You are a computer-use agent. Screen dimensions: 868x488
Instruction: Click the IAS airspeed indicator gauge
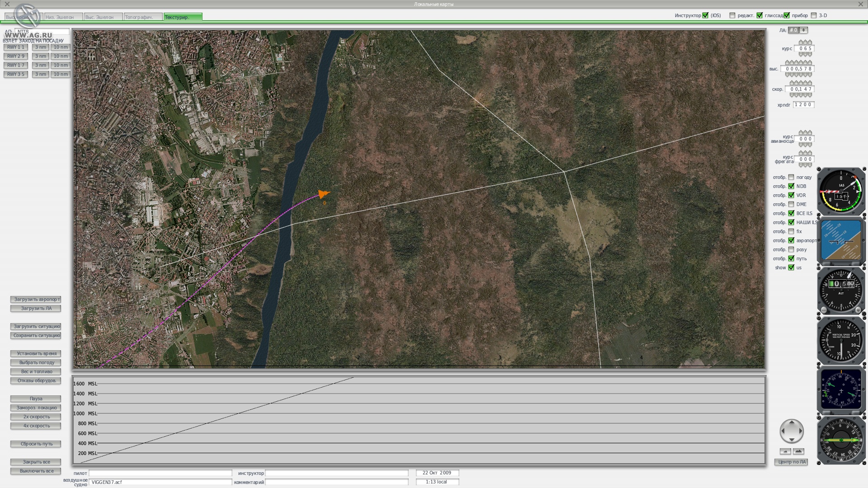841,192
